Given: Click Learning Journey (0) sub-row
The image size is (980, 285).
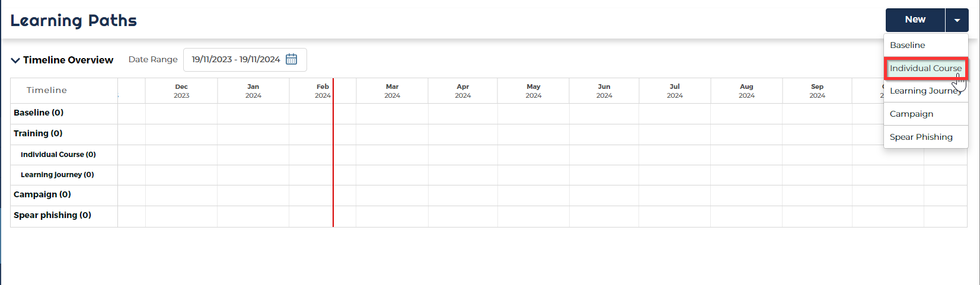Looking at the screenshot, I should [x=57, y=175].
